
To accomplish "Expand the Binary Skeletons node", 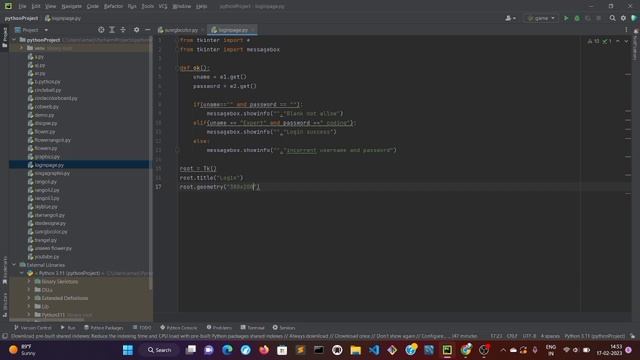I will coord(29,282).
